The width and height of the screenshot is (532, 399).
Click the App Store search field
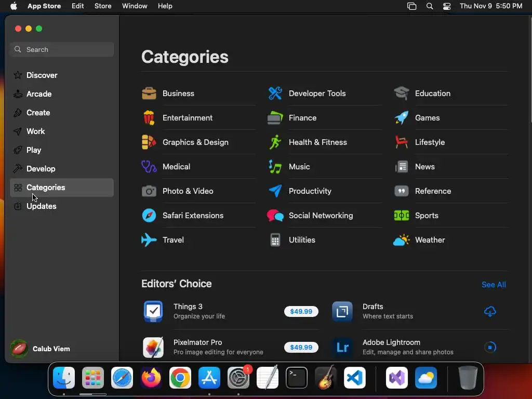tap(62, 49)
